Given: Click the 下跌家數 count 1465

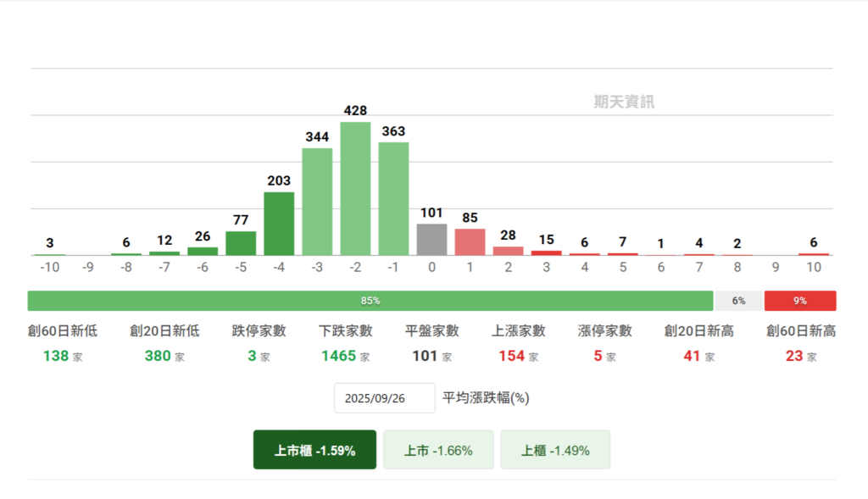Looking at the screenshot, I should (x=338, y=357).
